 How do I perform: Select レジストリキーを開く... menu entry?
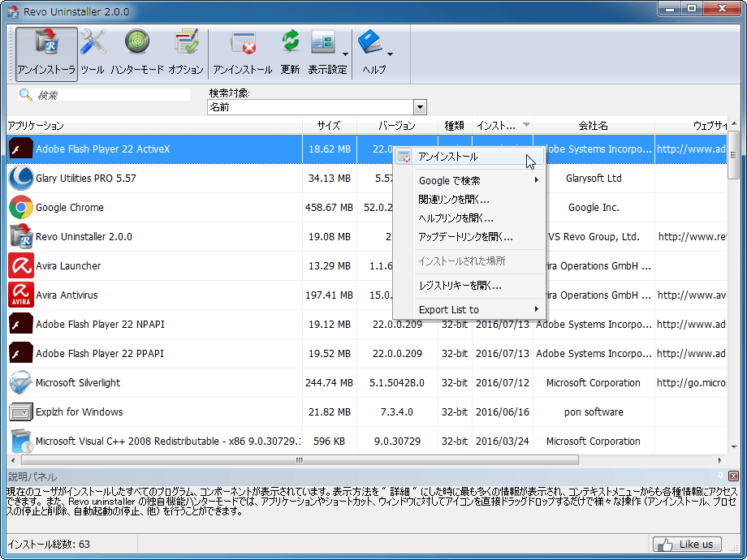coord(469,286)
